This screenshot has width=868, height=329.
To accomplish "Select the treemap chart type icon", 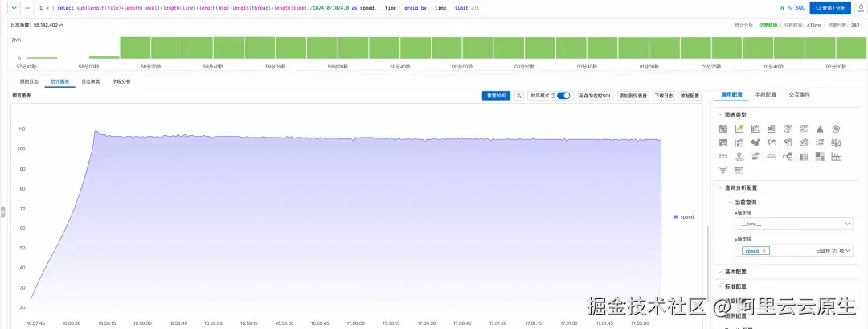I will (x=820, y=157).
